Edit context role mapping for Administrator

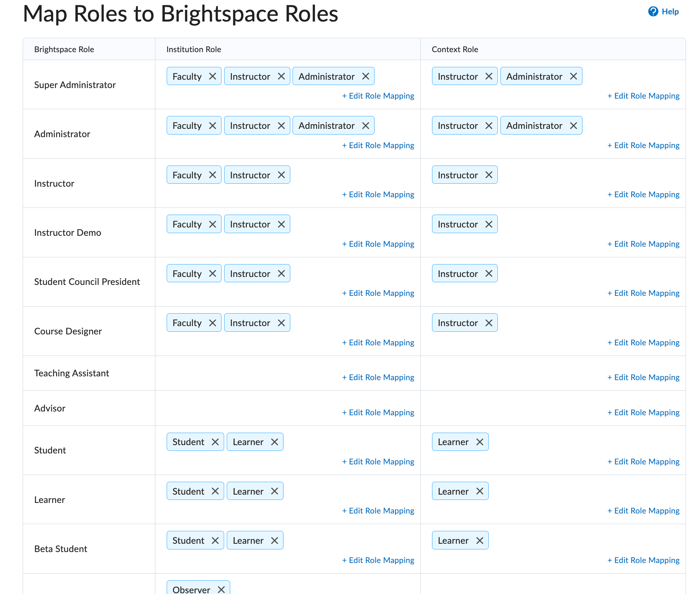[x=643, y=145]
